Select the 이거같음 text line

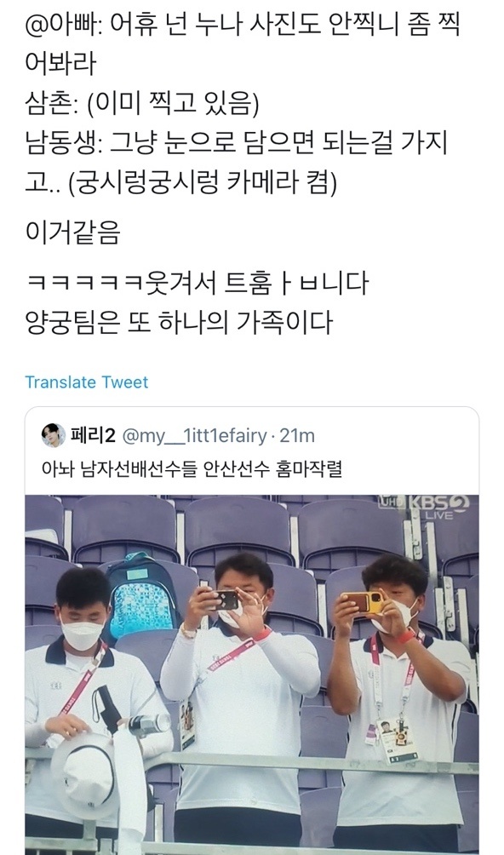pos(72,232)
